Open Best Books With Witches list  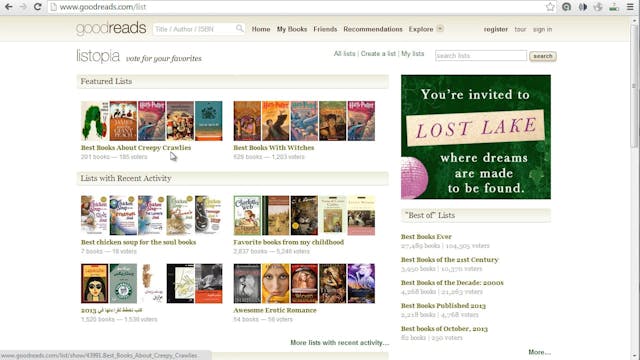274,147
